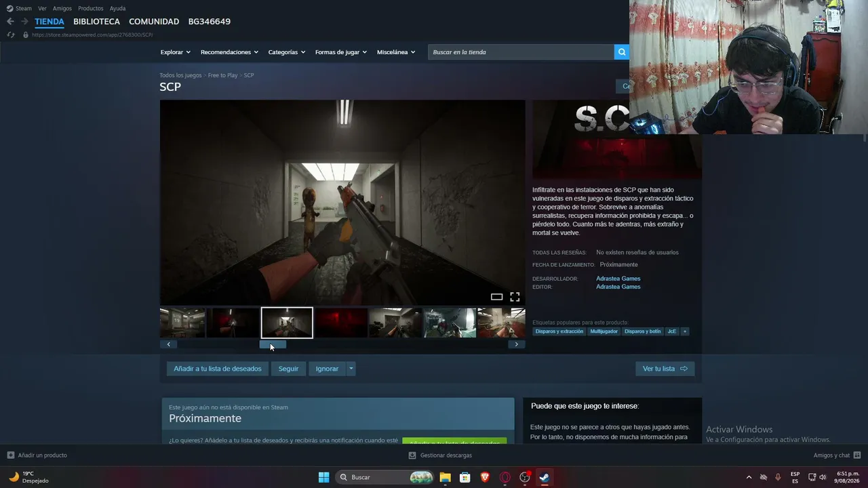Click the Steam icon in the taskbar
Image resolution: width=868 pixels, height=488 pixels.
(544, 477)
